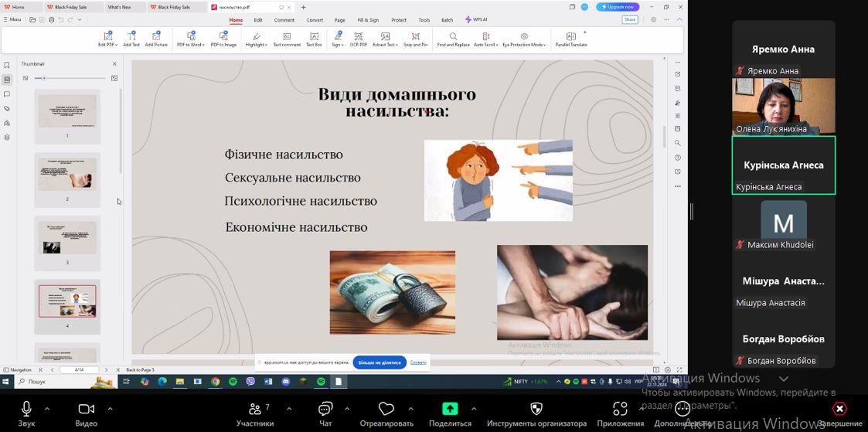
Task: Share screen with the Поделиться button
Action: (x=450, y=413)
